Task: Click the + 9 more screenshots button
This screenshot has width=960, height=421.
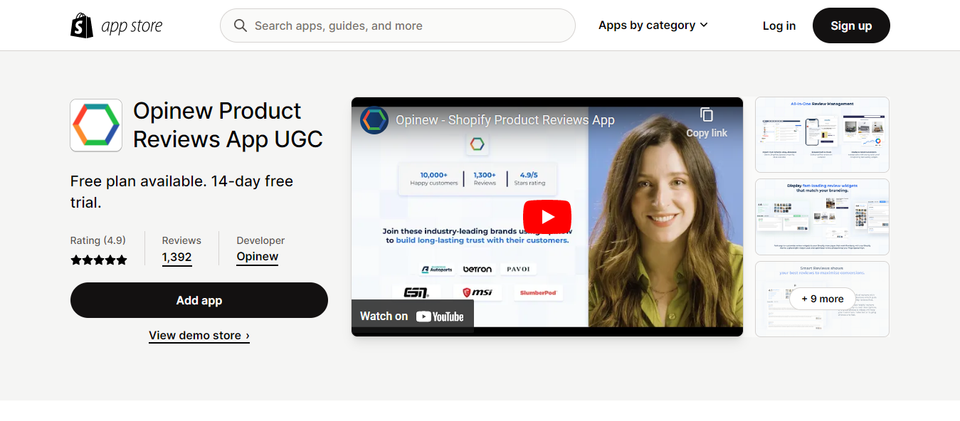Action: tap(822, 299)
